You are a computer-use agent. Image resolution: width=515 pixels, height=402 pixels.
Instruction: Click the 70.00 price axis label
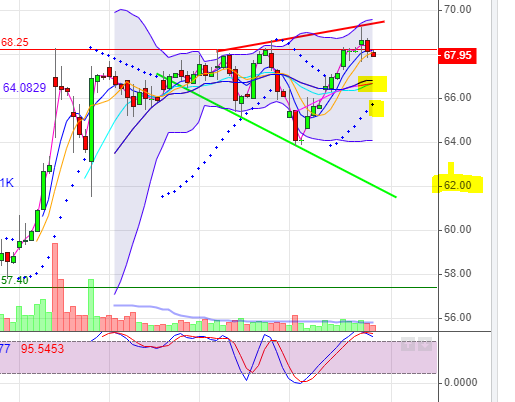click(x=458, y=9)
